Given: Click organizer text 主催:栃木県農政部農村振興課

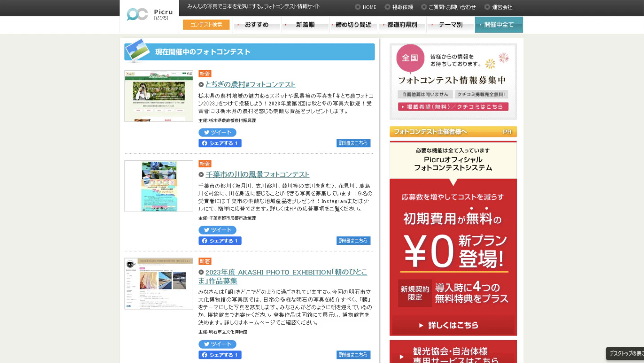Looking at the screenshot, I should pos(227,120).
